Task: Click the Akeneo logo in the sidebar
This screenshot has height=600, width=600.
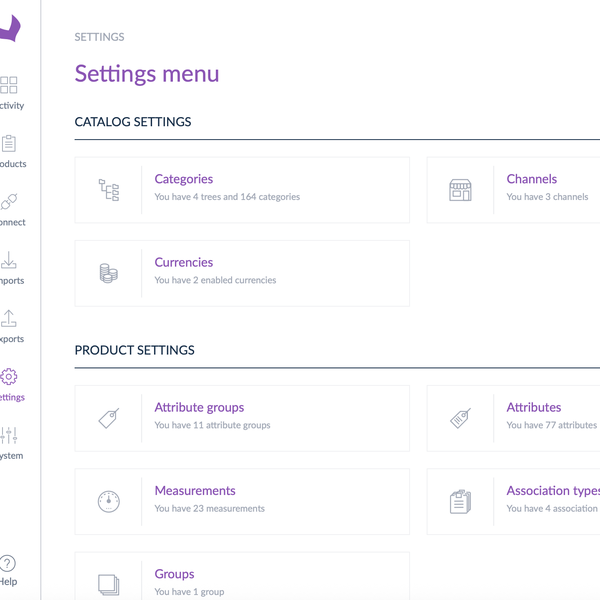Action: click(8, 30)
